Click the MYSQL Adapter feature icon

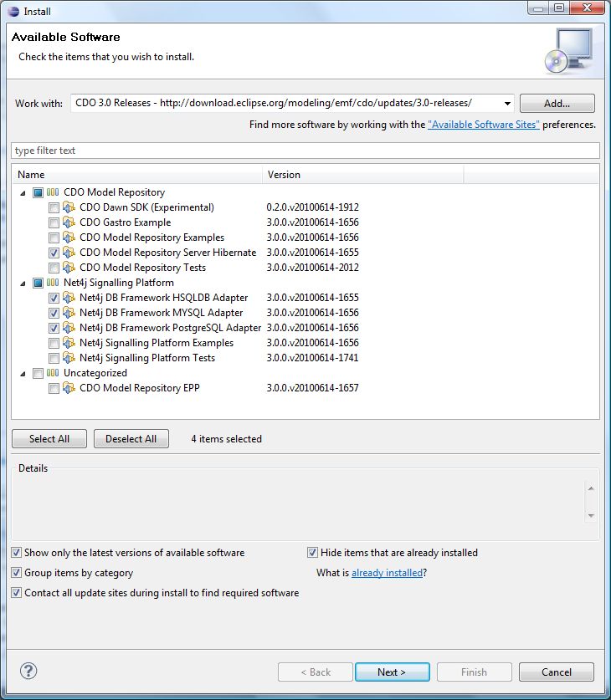69,313
